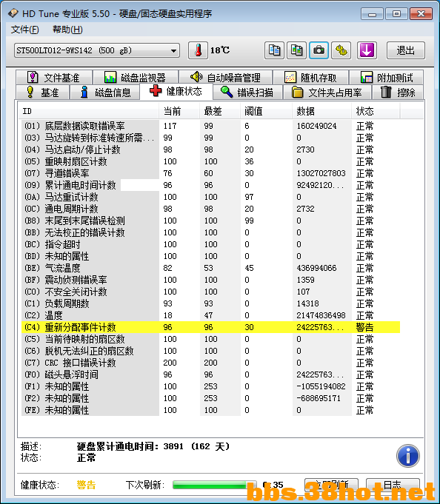Open options with the yellow gears icon
Screen dimensions: 440x504
tap(341, 50)
